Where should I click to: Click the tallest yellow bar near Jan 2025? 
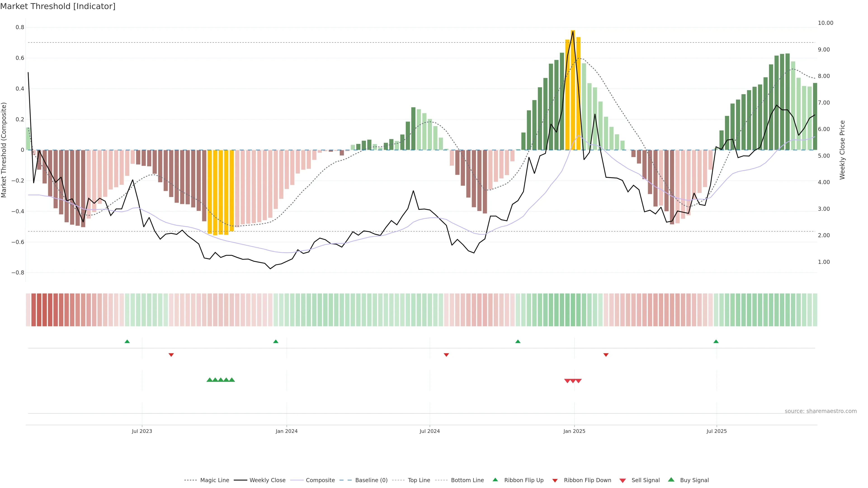573,90
